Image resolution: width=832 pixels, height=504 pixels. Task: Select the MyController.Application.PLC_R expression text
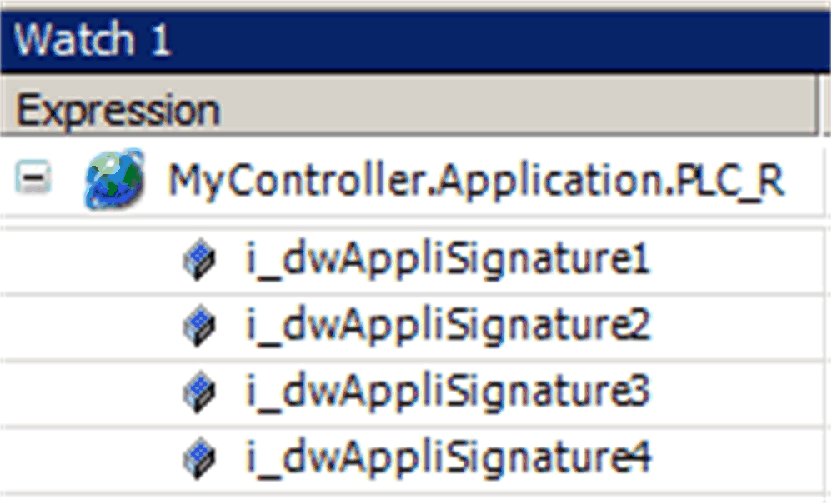click(x=476, y=180)
